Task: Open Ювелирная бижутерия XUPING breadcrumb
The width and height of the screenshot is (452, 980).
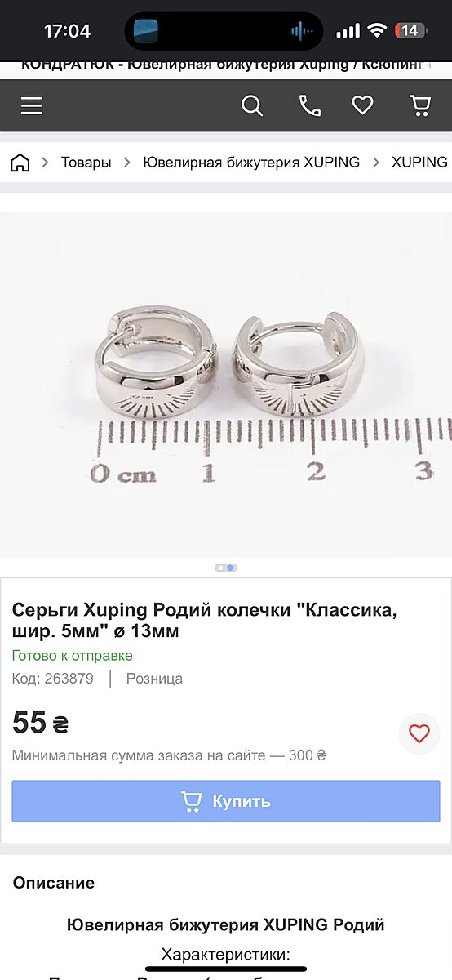Action: pyautogui.click(x=251, y=163)
